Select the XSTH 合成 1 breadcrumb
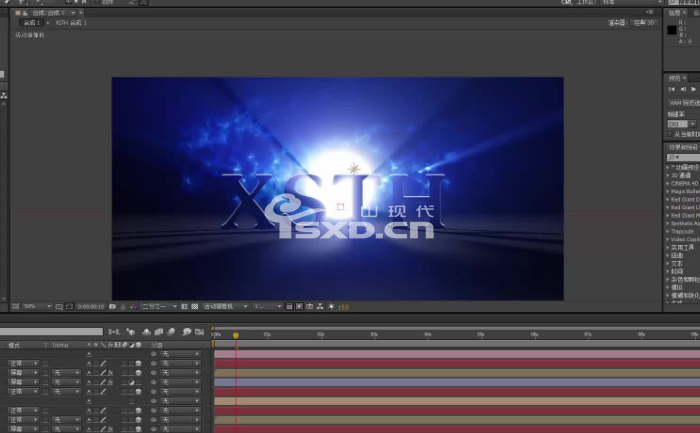The height and width of the screenshot is (433, 700). click(71, 23)
